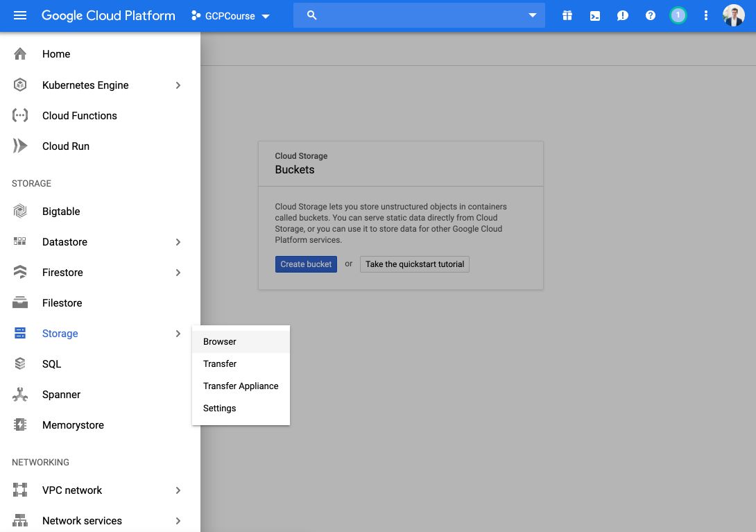Click the search magnifier icon
756x532 pixels.
312,15
